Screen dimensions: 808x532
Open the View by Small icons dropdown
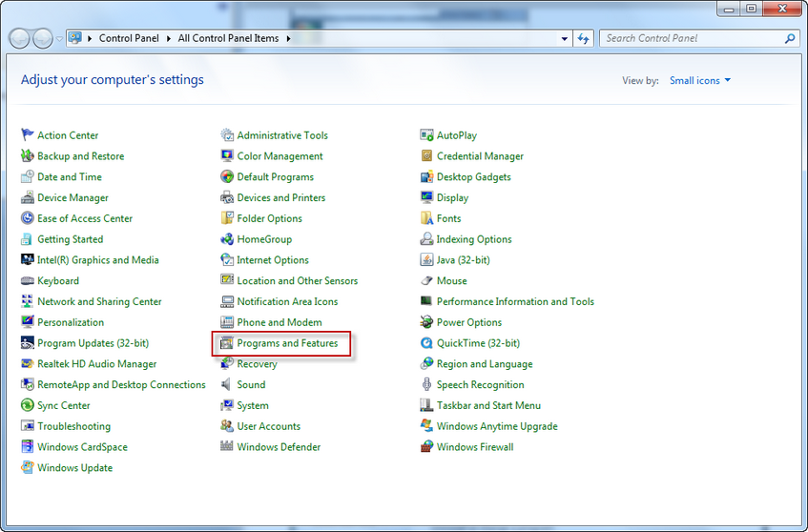pos(700,80)
